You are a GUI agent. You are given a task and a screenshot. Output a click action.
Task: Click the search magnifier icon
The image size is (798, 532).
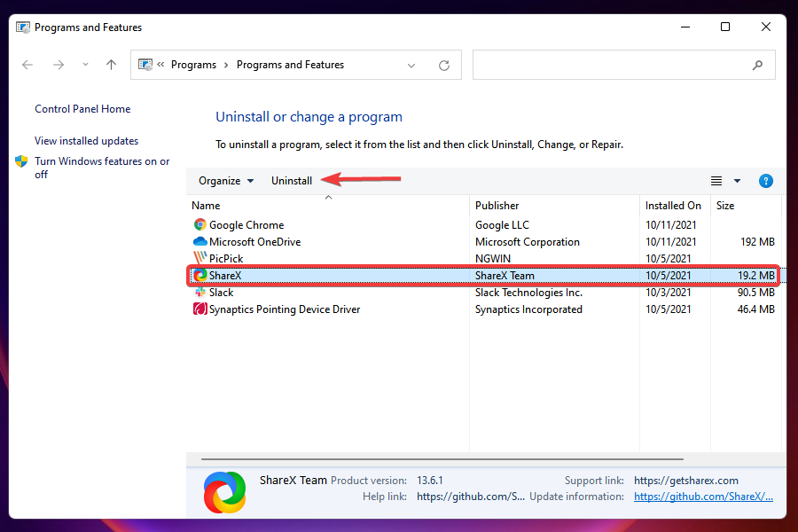pyautogui.click(x=757, y=65)
